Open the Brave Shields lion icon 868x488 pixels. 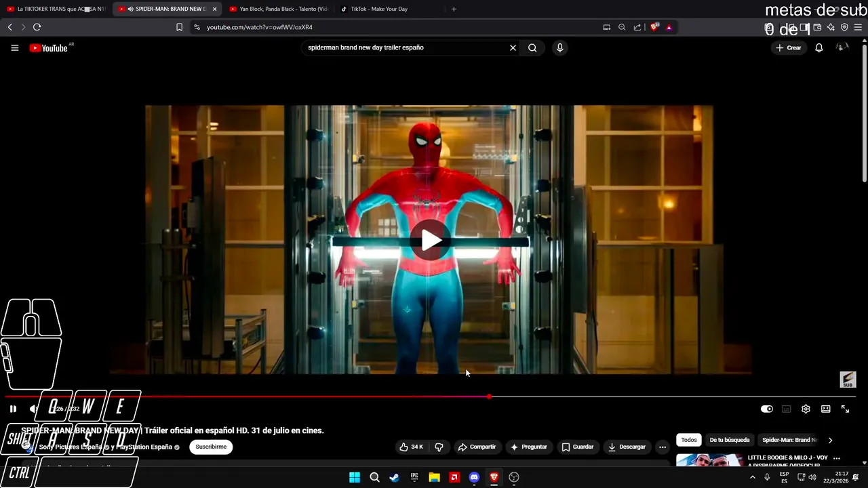tap(654, 27)
